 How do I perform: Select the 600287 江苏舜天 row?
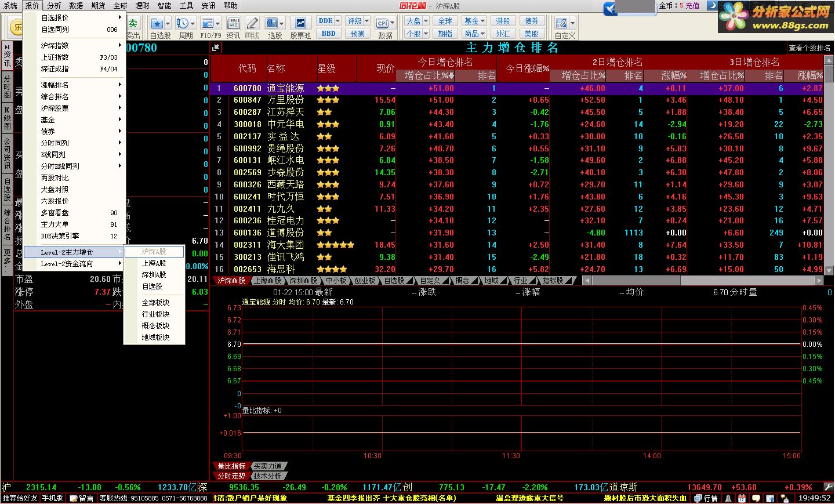click(x=516, y=113)
